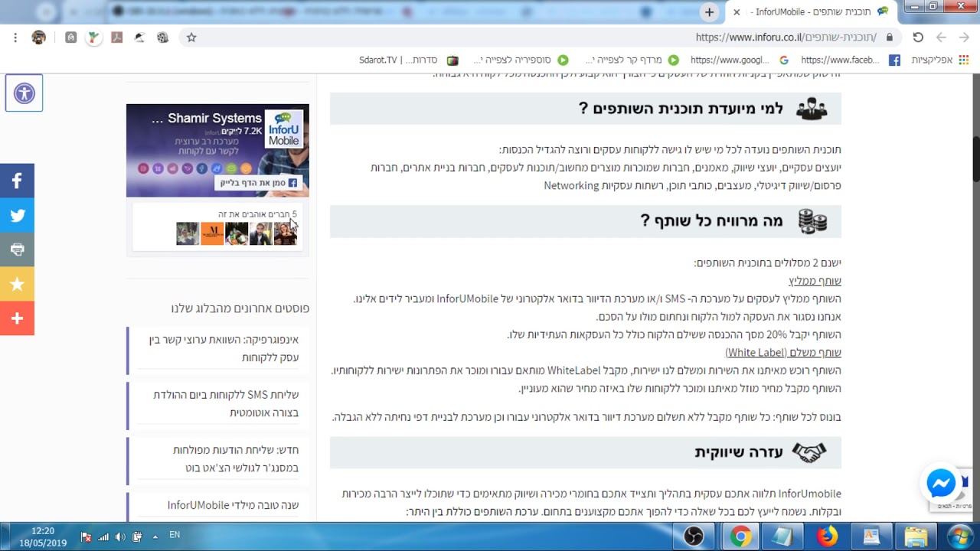The image size is (980, 551).
Task: Share page via Twitter sidebar button
Action: pos(17,215)
